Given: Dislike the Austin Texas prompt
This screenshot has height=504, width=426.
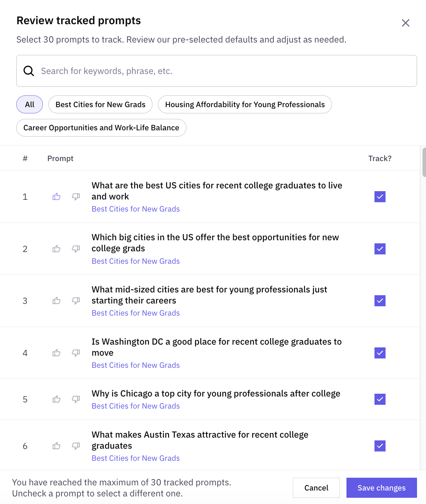Looking at the screenshot, I should [x=76, y=446].
